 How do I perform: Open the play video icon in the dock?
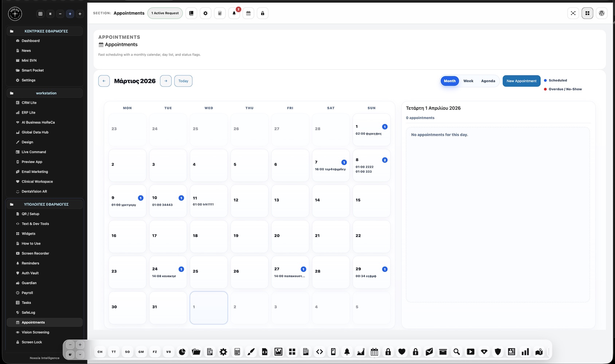click(470, 352)
